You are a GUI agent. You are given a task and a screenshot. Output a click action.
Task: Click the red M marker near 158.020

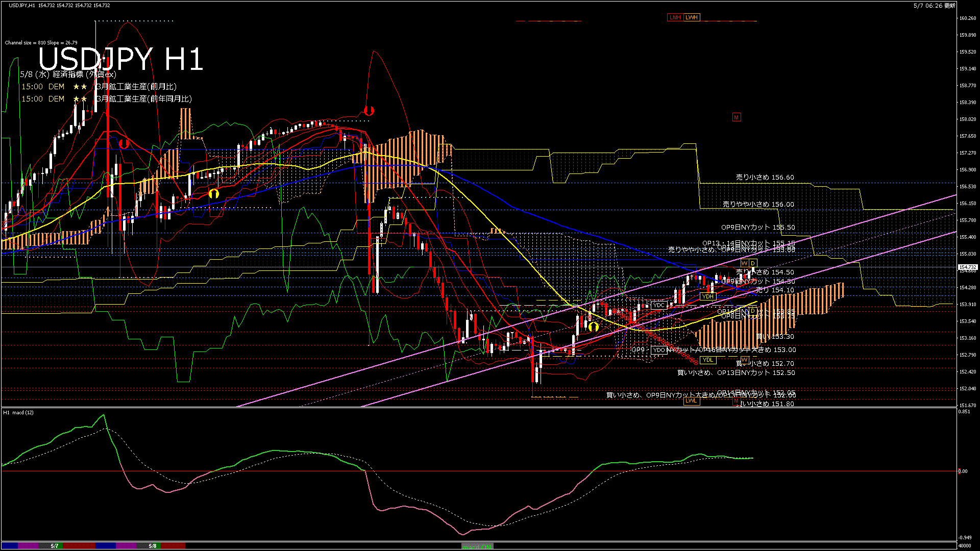tap(736, 117)
